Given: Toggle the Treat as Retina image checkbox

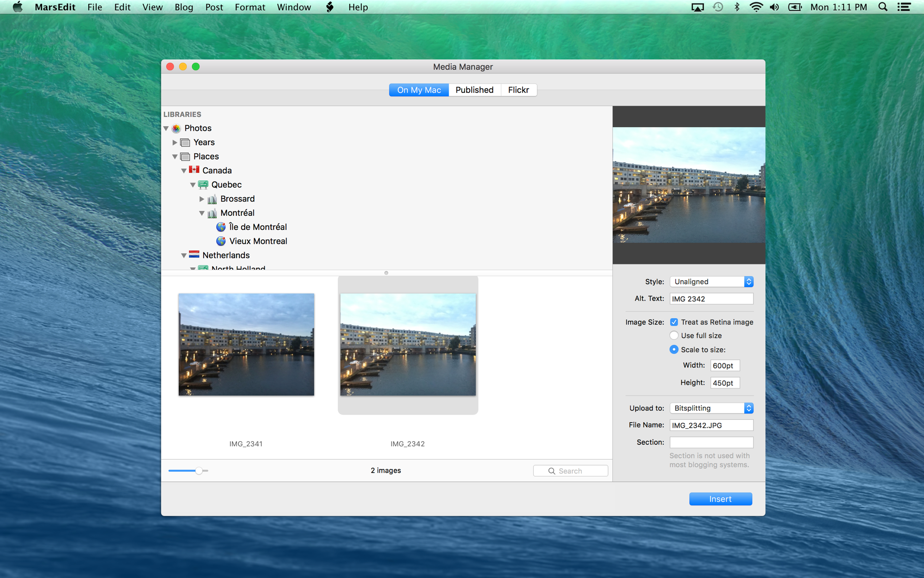Looking at the screenshot, I should (674, 322).
